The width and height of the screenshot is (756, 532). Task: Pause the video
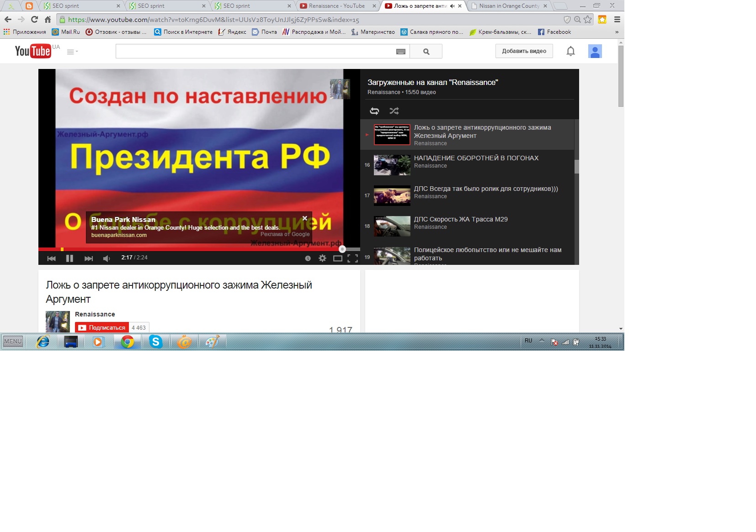(69, 258)
